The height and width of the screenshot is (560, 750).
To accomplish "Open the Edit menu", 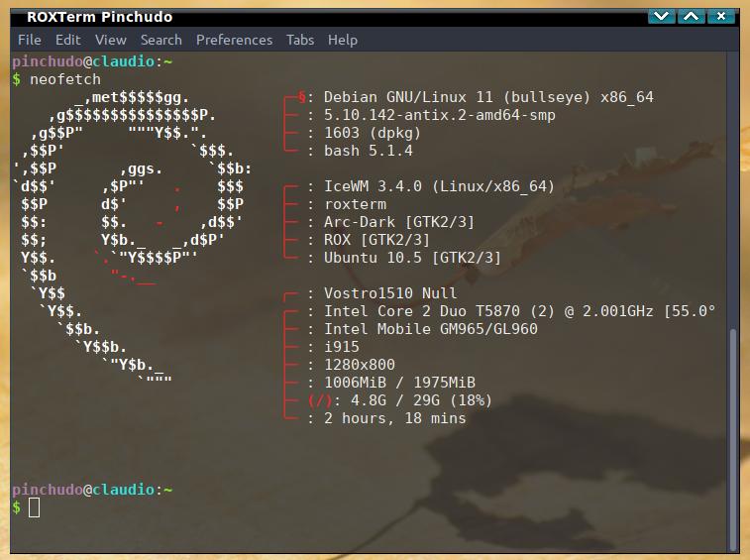I will click(x=68, y=40).
